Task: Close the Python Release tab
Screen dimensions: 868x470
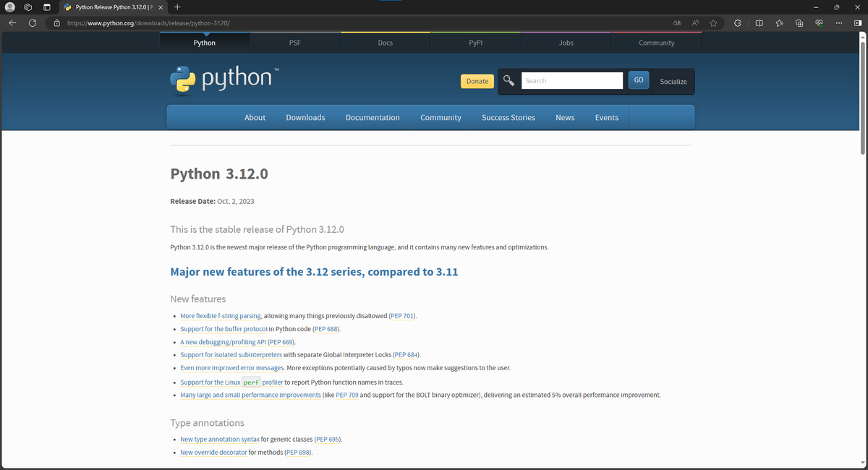Action: pos(161,7)
